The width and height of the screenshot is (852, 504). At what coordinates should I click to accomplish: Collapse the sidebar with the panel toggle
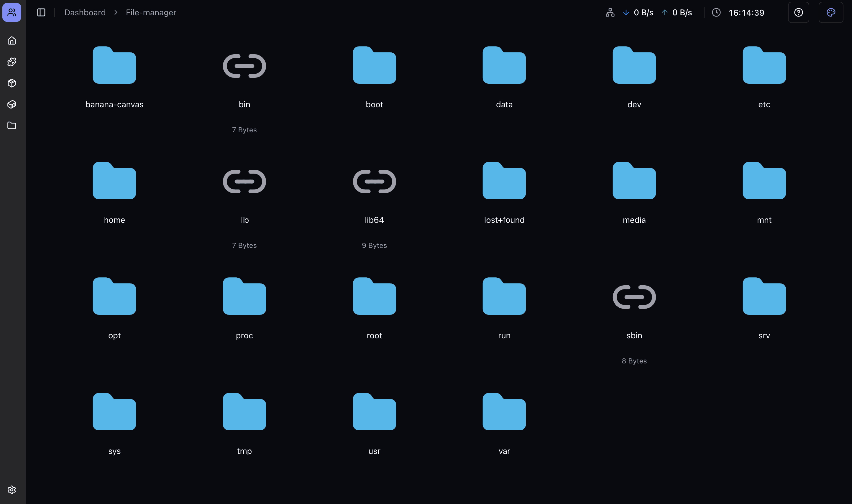point(41,12)
